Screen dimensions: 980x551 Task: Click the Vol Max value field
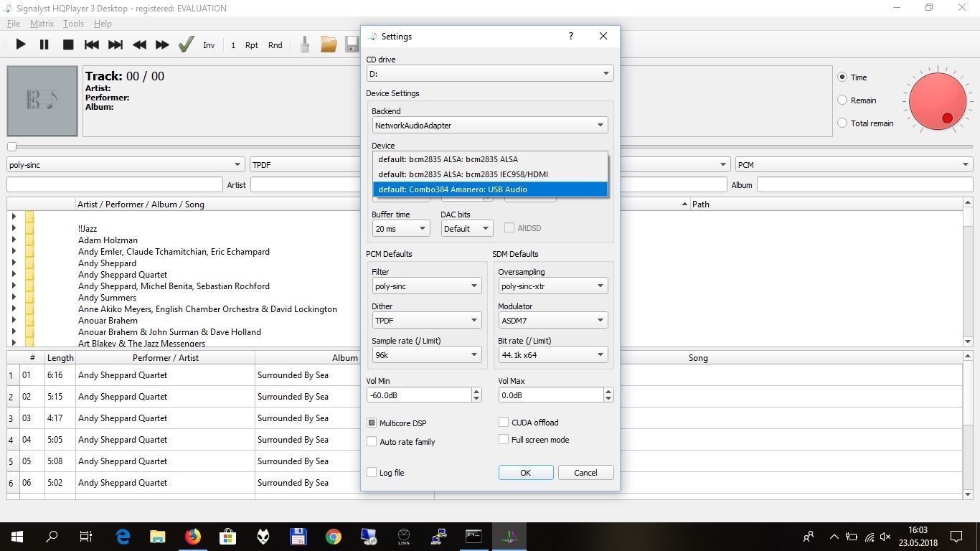coord(550,395)
